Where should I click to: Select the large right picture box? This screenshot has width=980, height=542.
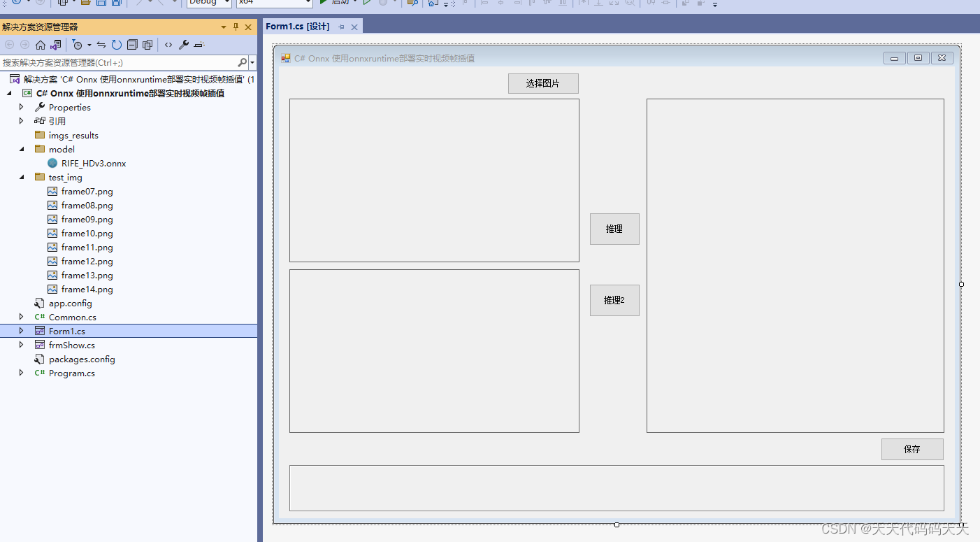click(x=795, y=266)
